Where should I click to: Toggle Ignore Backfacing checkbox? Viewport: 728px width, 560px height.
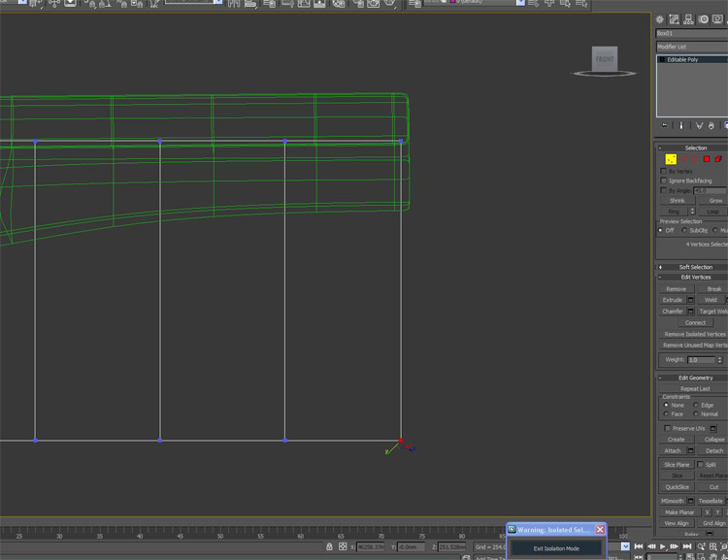point(664,181)
